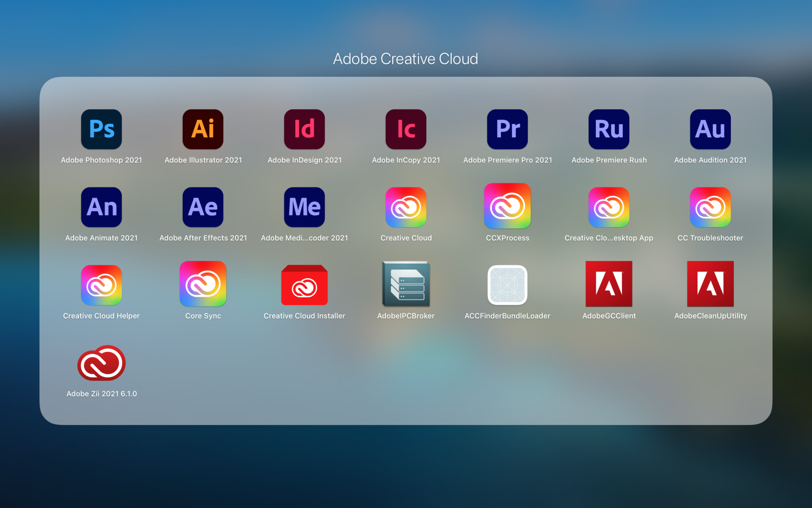Launch the Creative Cloud app
812x508 pixels.
(x=406, y=207)
